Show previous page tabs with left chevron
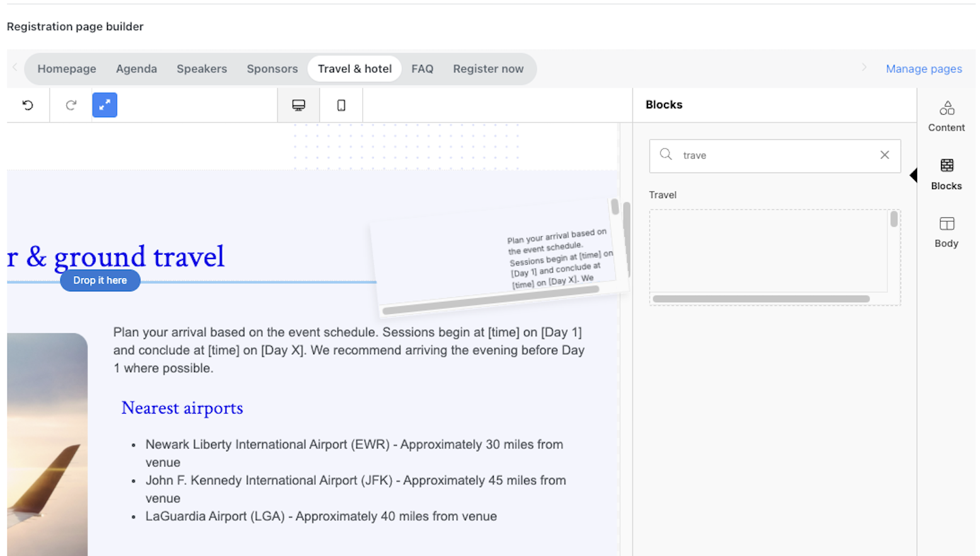Viewport: 980px width, 556px height. (15, 67)
